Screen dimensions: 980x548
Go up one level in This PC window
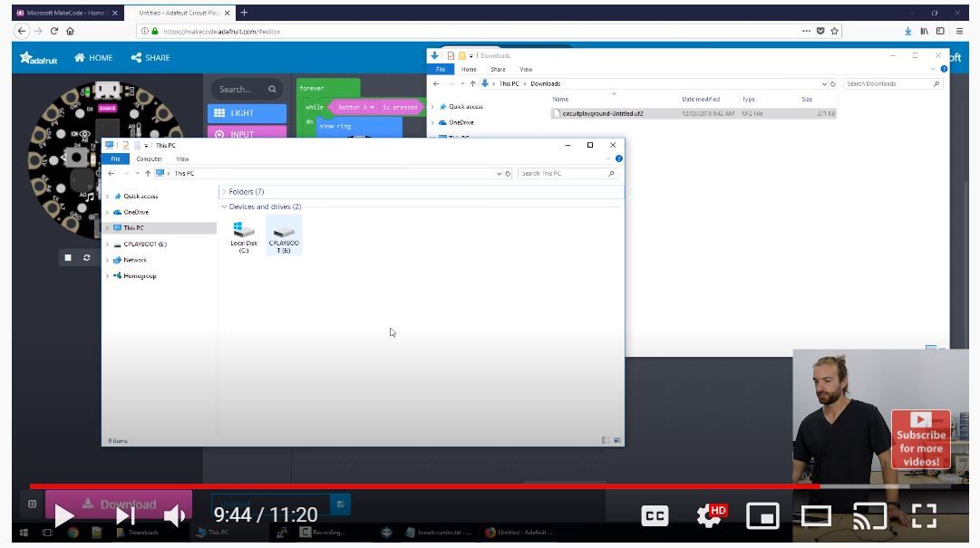(148, 174)
